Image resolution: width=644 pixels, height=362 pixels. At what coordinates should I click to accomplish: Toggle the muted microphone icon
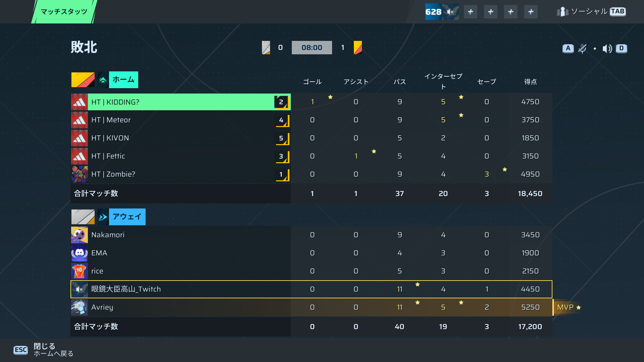[x=583, y=49]
